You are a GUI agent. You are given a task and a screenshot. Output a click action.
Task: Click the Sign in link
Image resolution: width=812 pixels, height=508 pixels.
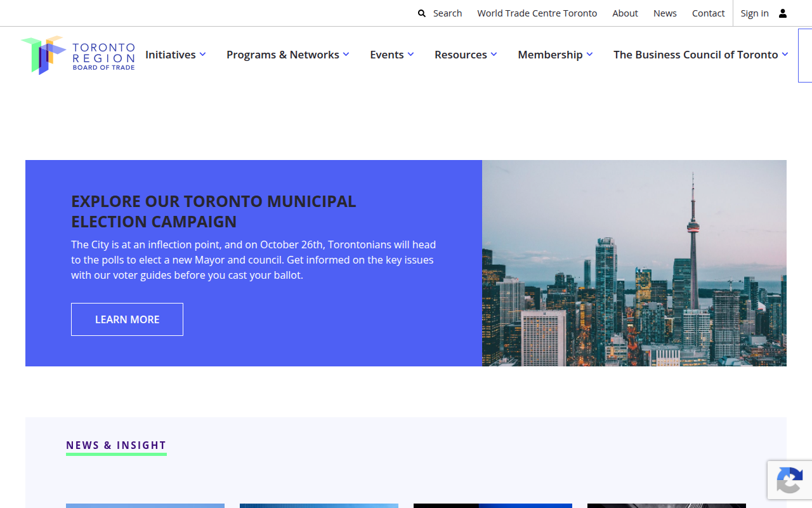[754, 13]
